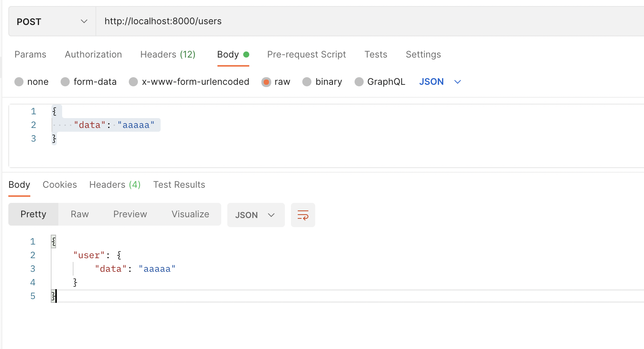
Task: Click the wrap lines icon in response toolbar
Action: (303, 215)
